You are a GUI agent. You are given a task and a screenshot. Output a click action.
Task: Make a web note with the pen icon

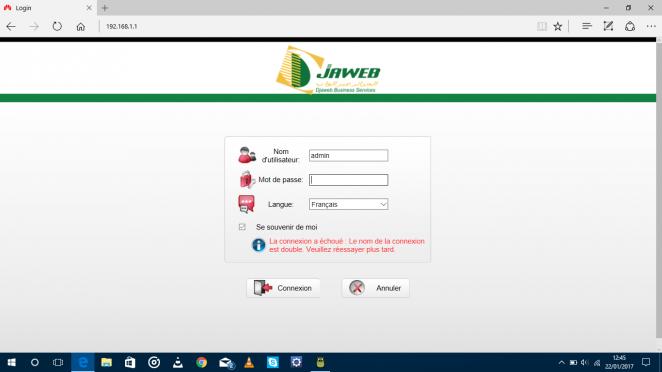tap(608, 26)
